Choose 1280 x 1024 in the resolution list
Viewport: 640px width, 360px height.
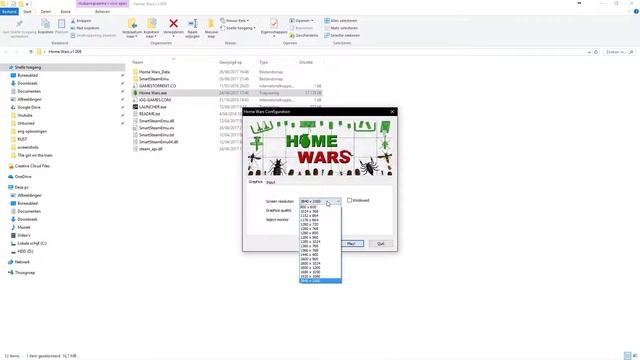coord(320,242)
